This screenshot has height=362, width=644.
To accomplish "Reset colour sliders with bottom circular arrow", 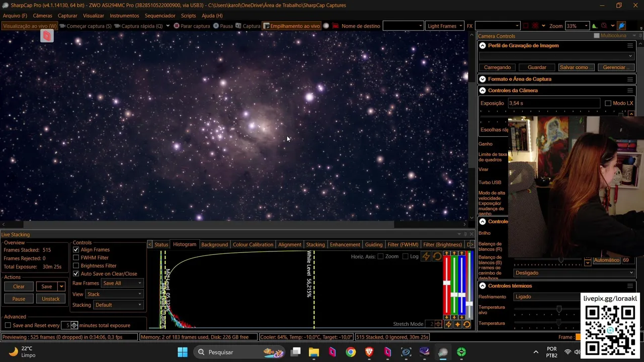I will coord(467,324).
